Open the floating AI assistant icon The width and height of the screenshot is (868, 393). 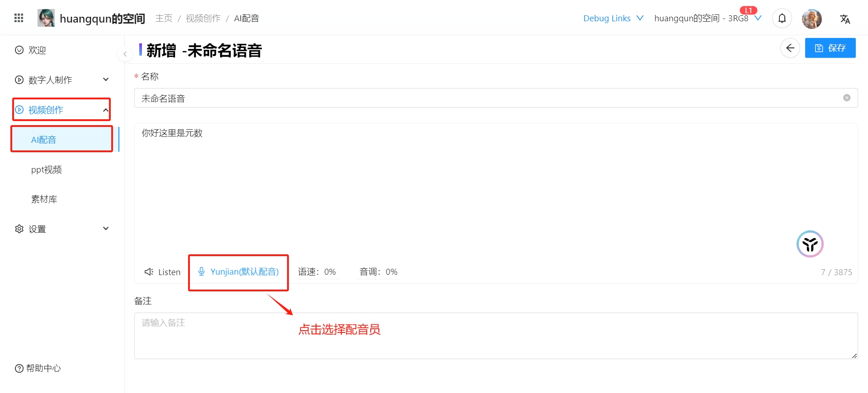(x=810, y=244)
